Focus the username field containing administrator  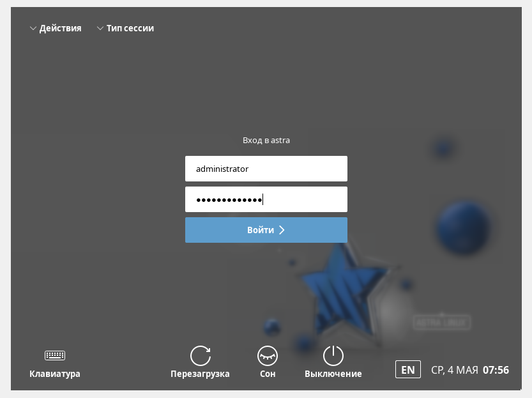pyautogui.click(x=266, y=169)
